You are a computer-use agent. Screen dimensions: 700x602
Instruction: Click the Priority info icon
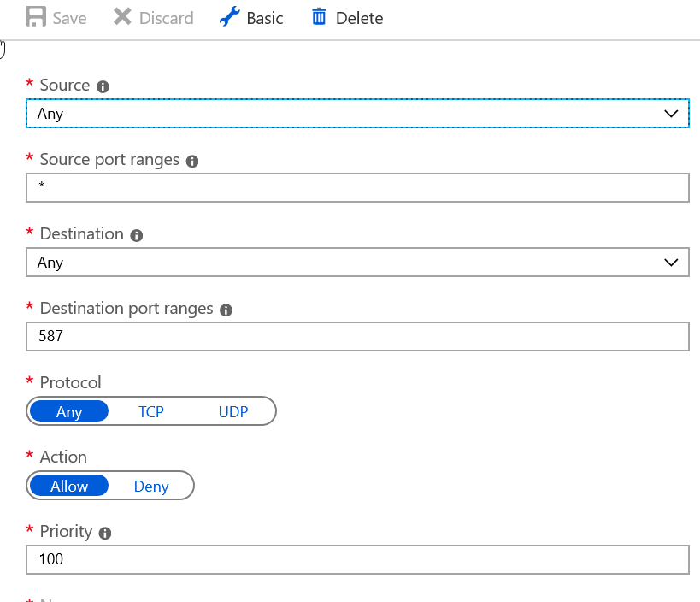coord(105,533)
